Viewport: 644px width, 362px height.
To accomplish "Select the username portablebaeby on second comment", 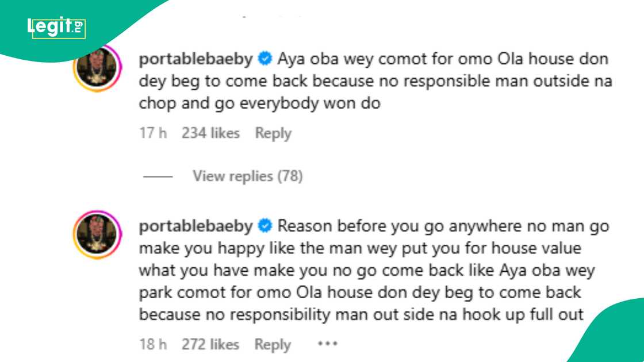I will click(195, 225).
